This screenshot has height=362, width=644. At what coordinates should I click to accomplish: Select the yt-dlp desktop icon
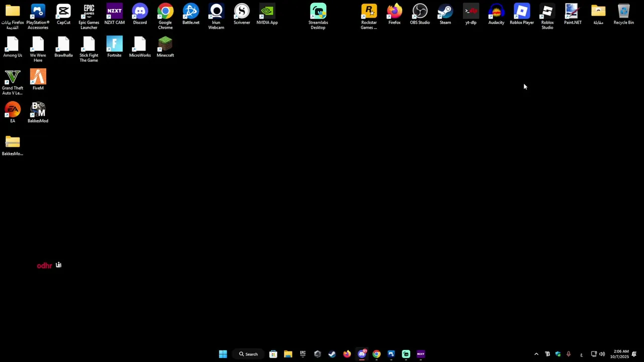(x=471, y=14)
